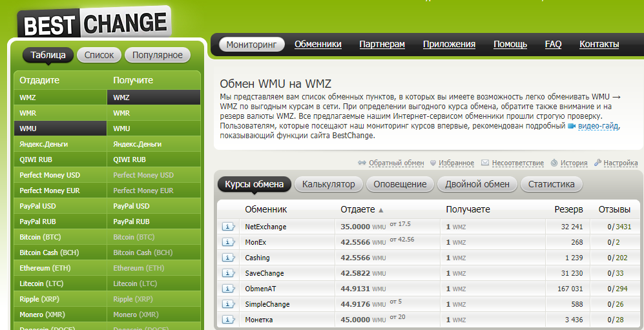
Task: Open the Приложения menu item
Action: click(450, 45)
